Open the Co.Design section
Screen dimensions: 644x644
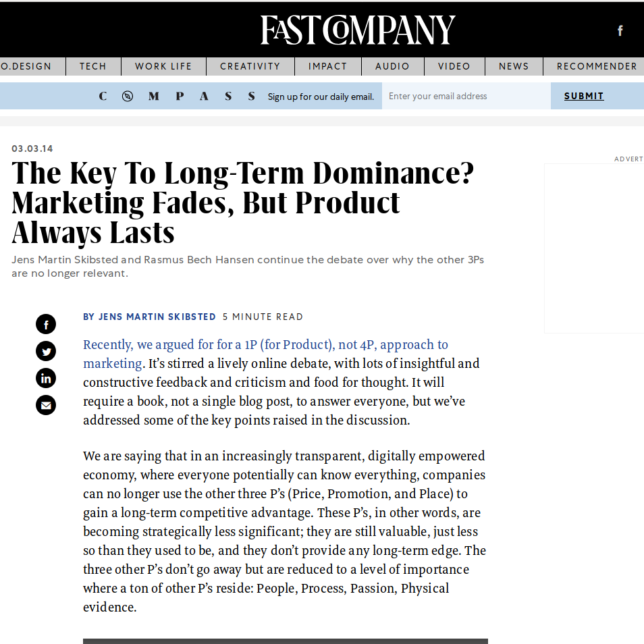26,67
